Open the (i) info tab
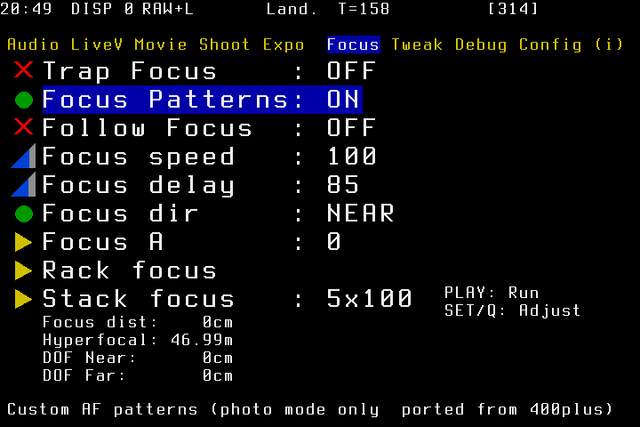 point(609,44)
